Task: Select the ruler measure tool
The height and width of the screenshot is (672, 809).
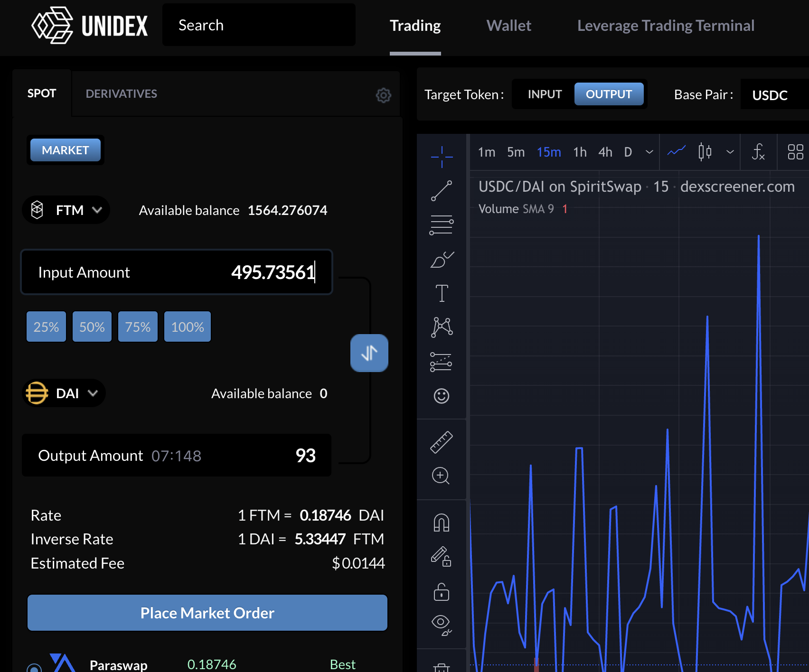Action: (442, 442)
